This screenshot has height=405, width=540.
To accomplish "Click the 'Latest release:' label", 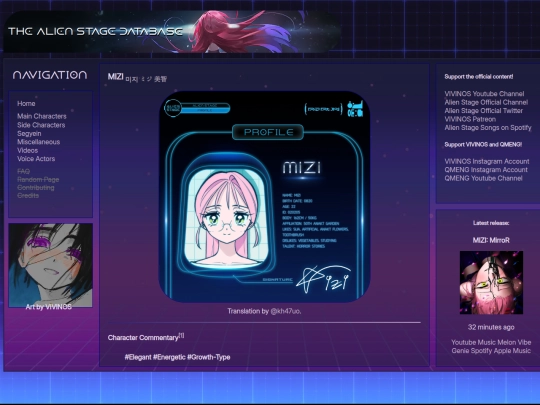I will click(491, 223).
